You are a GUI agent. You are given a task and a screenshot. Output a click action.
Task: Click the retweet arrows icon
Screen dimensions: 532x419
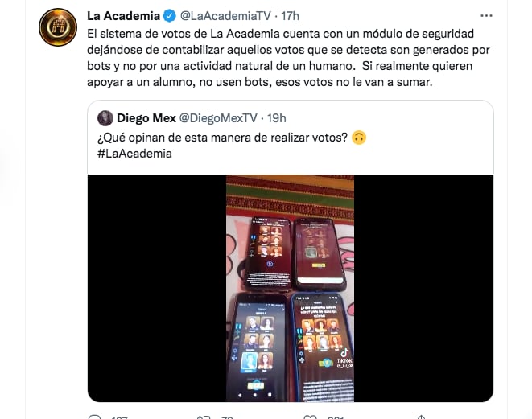pyautogui.click(x=204, y=417)
